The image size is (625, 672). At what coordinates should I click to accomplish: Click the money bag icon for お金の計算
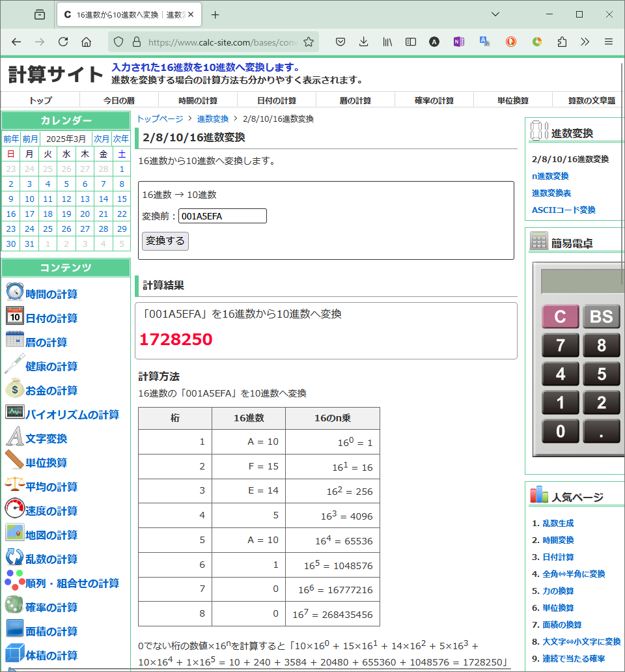[14, 388]
